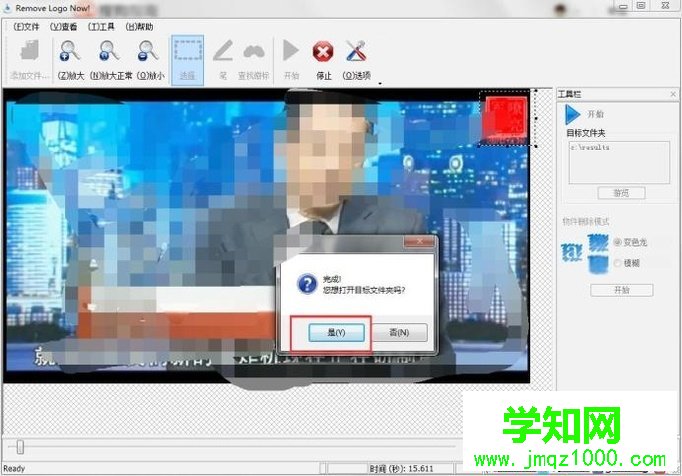
Task: Open the (T)工具 menu
Action: (101, 27)
